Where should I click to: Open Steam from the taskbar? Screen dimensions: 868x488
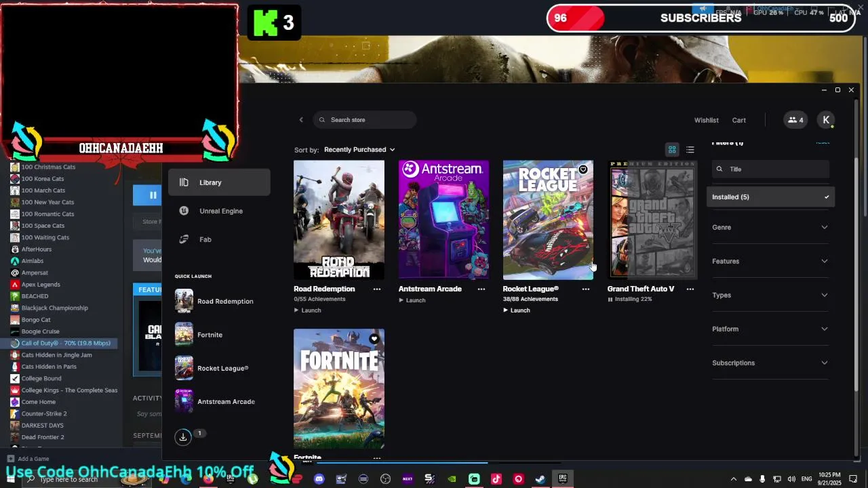pyautogui.click(x=540, y=479)
